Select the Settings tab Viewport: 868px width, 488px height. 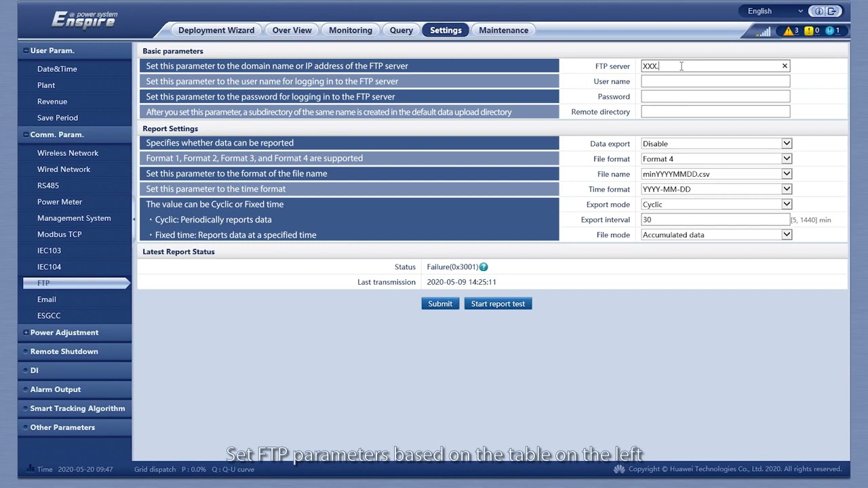446,30
